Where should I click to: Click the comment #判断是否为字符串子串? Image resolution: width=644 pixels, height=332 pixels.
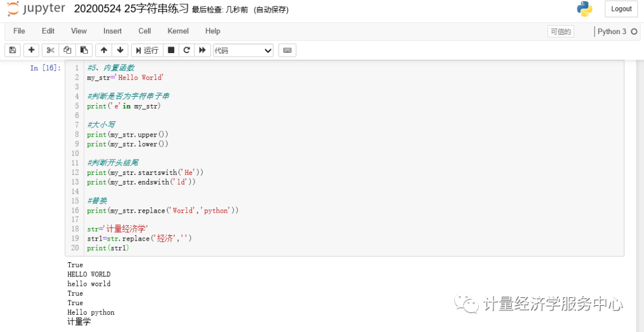point(128,96)
